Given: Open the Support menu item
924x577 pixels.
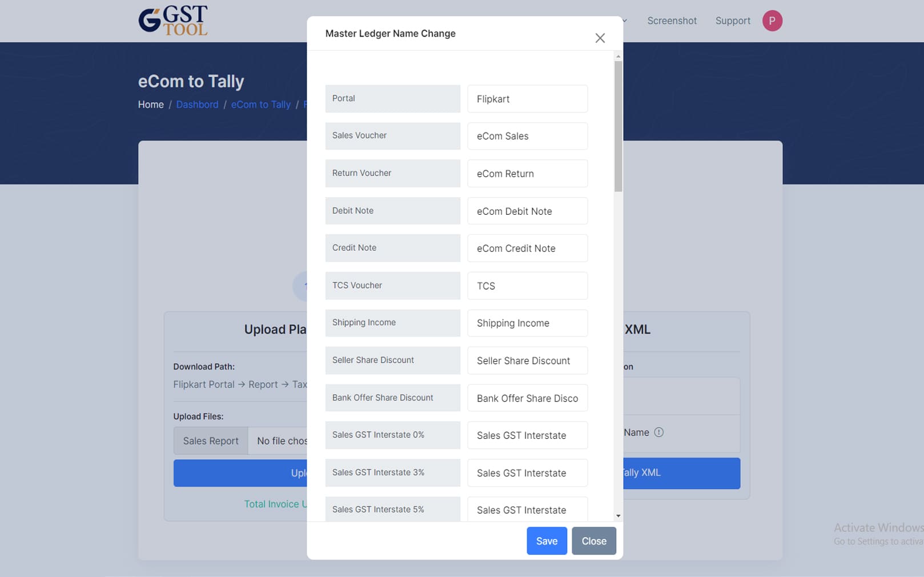Looking at the screenshot, I should [x=733, y=21].
